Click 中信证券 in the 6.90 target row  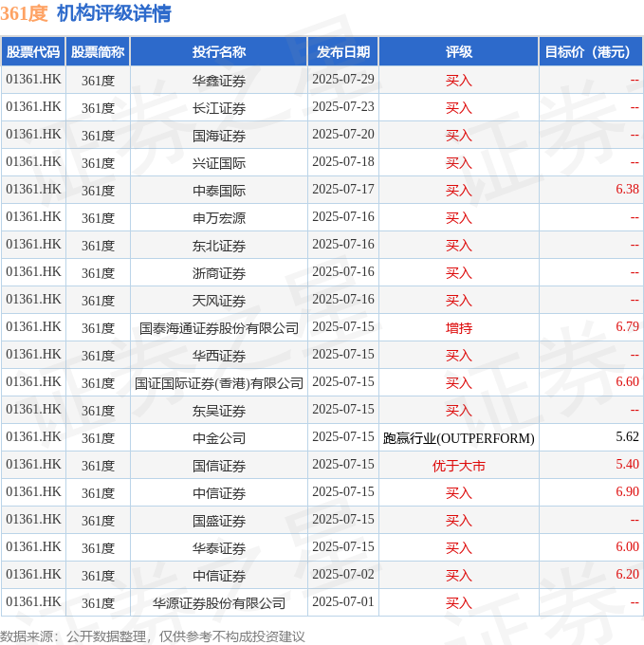[219, 493]
